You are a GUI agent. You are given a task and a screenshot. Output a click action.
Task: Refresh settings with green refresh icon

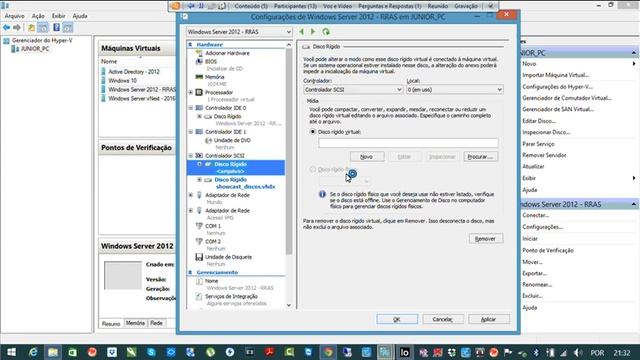[x=326, y=31]
